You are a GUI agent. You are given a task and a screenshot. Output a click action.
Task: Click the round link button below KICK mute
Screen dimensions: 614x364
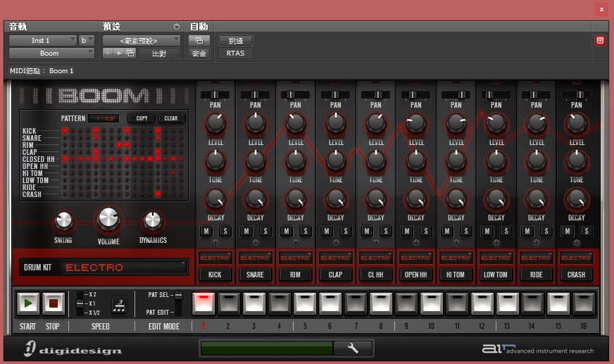click(x=215, y=244)
